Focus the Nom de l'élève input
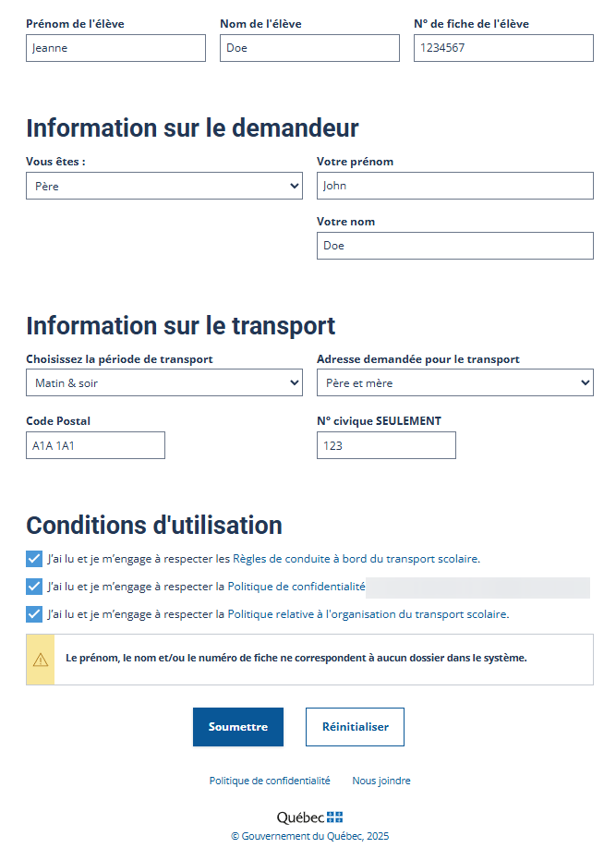The image size is (616, 848). click(310, 48)
